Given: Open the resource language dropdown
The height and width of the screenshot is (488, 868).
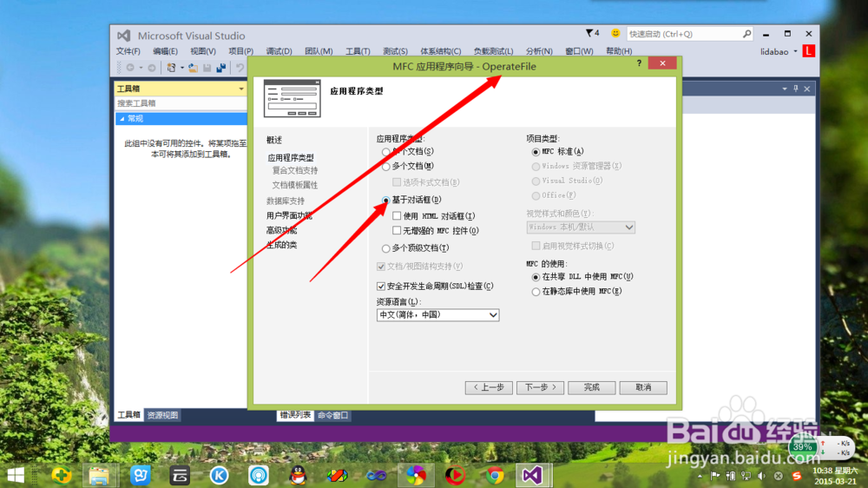Looking at the screenshot, I should pyautogui.click(x=437, y=314).
